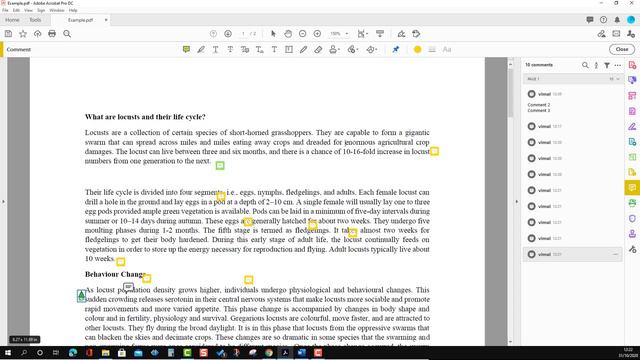Collapse the Page 1 comments group
Screen dimensions: 640x360
[618, 79]
